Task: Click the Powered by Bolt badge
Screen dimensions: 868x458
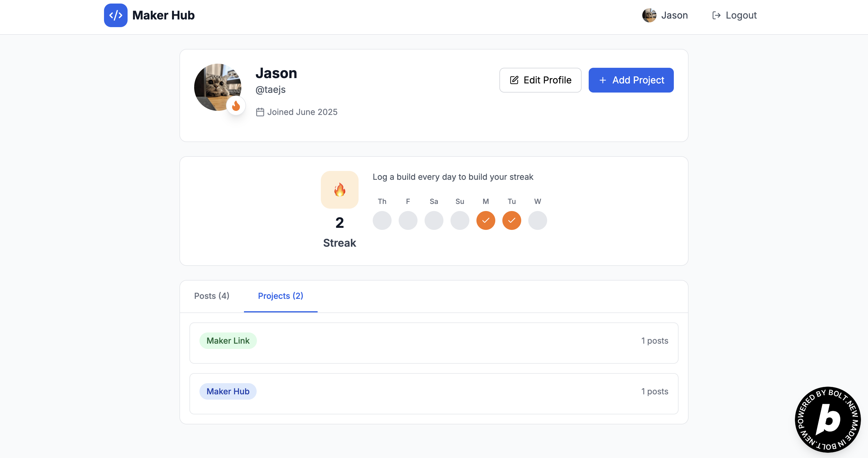Action: [x=827, y=419]
